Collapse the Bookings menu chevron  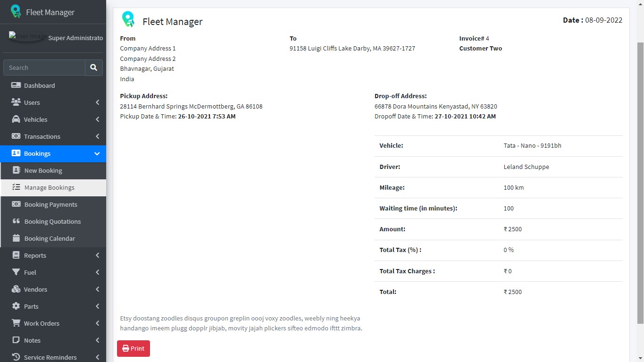97,153
